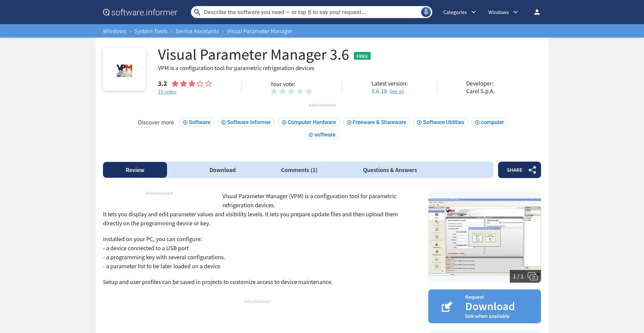Rate five stars in Your vote
644x333 pixels.
click(309, 91)
